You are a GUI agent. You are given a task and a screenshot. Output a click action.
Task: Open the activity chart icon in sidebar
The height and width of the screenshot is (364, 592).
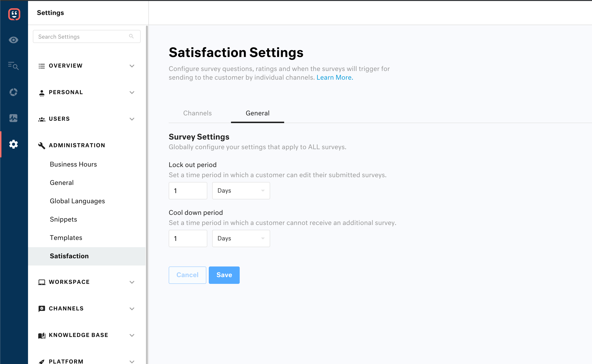[14, 118]
